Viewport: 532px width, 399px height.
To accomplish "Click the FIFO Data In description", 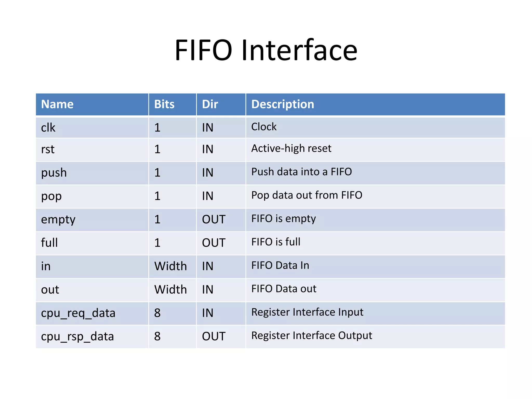I will click(x=280, y=265).
